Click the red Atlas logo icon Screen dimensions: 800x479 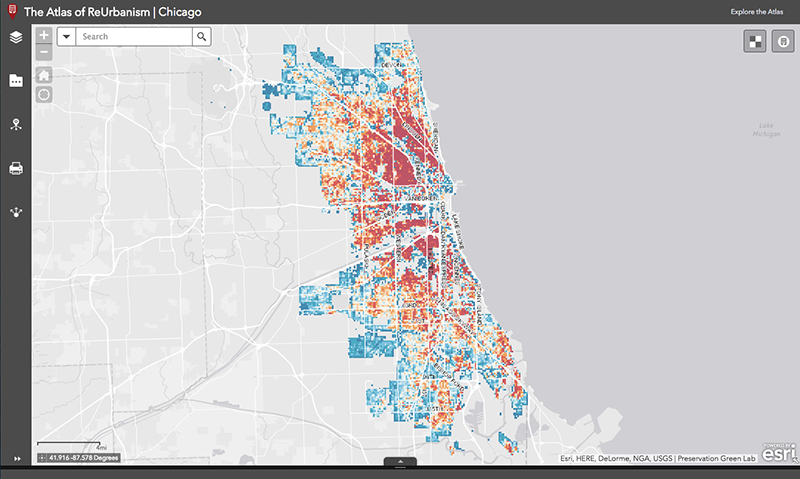click(12, 11)
